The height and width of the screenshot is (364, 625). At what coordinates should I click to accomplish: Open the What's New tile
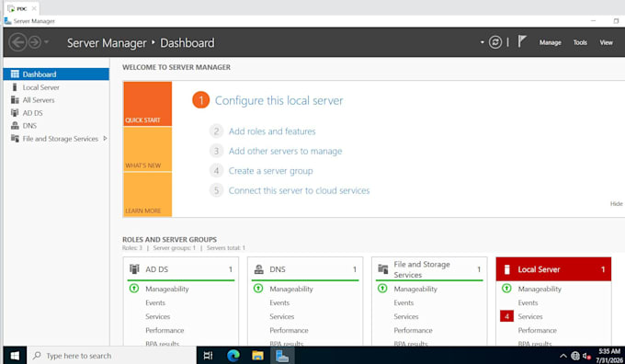click(x=147, y=149)
